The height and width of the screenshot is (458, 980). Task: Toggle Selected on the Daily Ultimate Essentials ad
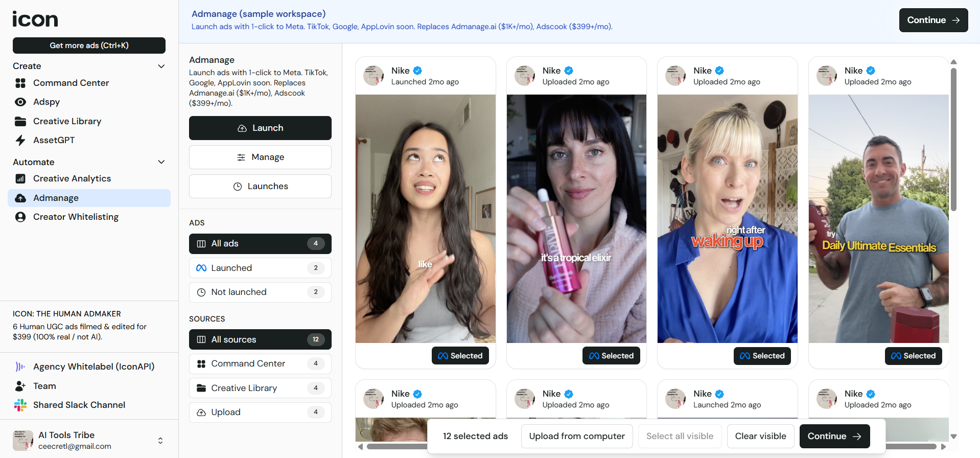tap(914, 356)
